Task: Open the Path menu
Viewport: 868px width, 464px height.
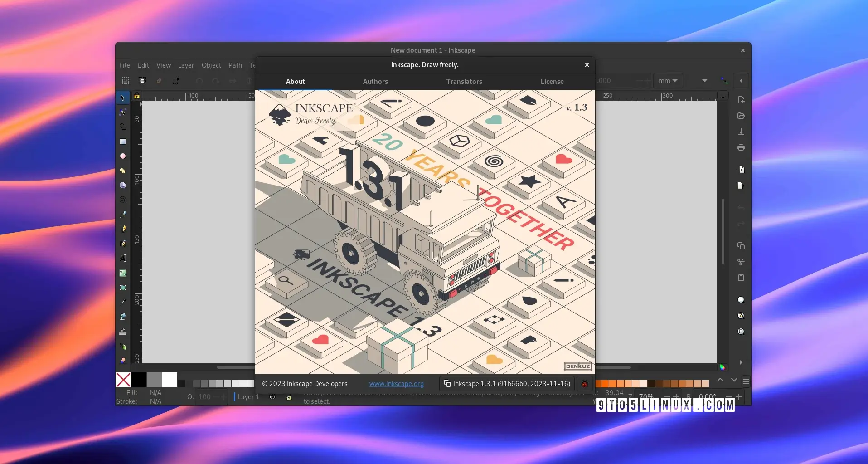Action: 235,65
